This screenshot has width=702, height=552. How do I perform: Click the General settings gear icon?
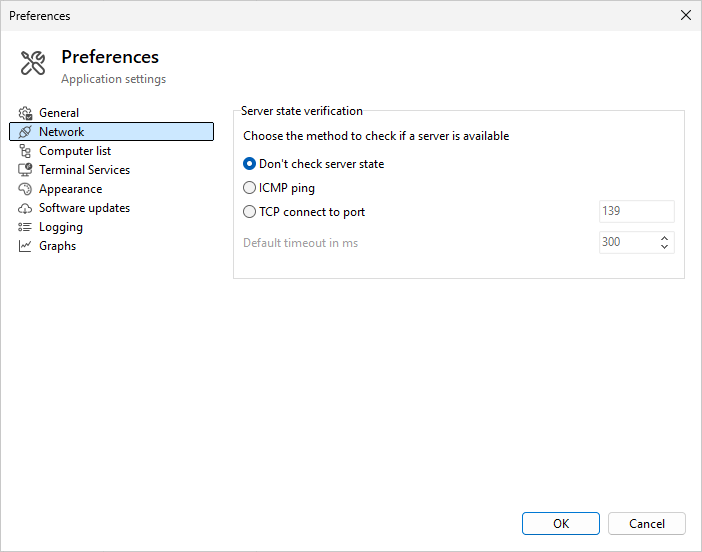[25, 113]
